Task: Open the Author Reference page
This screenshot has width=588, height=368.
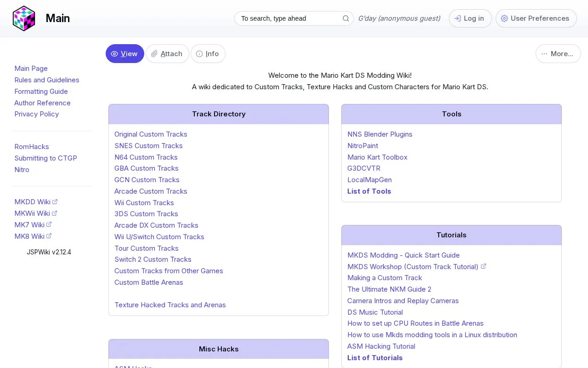Action: pos(42,103)
